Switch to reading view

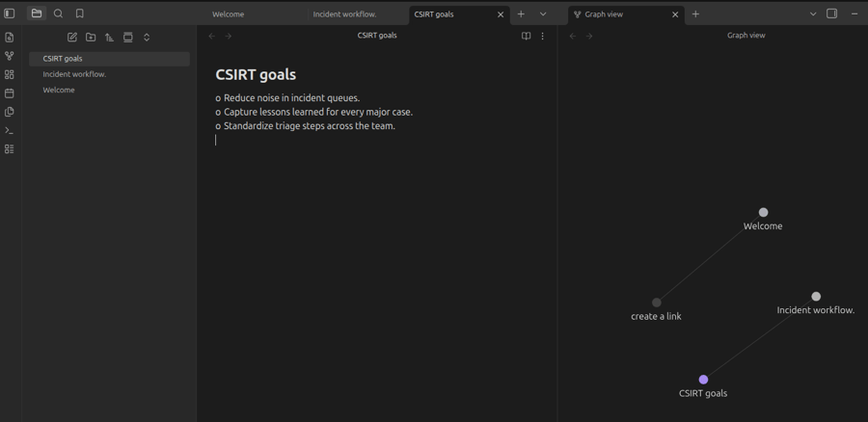pyautogui.click(x=527, y=36)
